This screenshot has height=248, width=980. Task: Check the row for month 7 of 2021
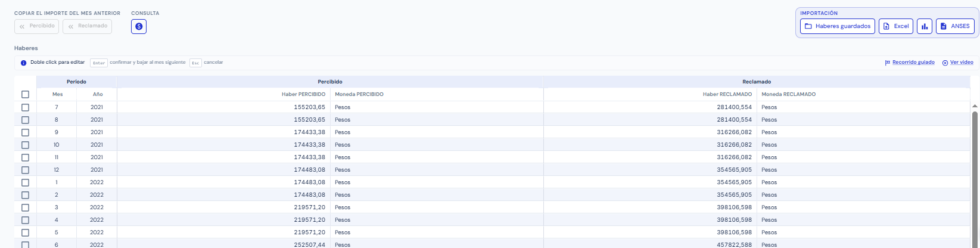click(x=25, y=107)
